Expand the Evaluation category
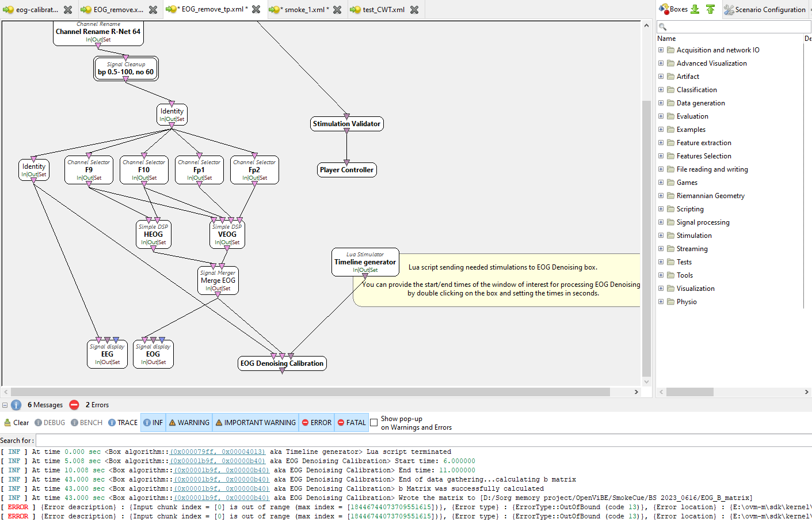Image resolution: width=812 pixels, height=523 pixels. 661,116
